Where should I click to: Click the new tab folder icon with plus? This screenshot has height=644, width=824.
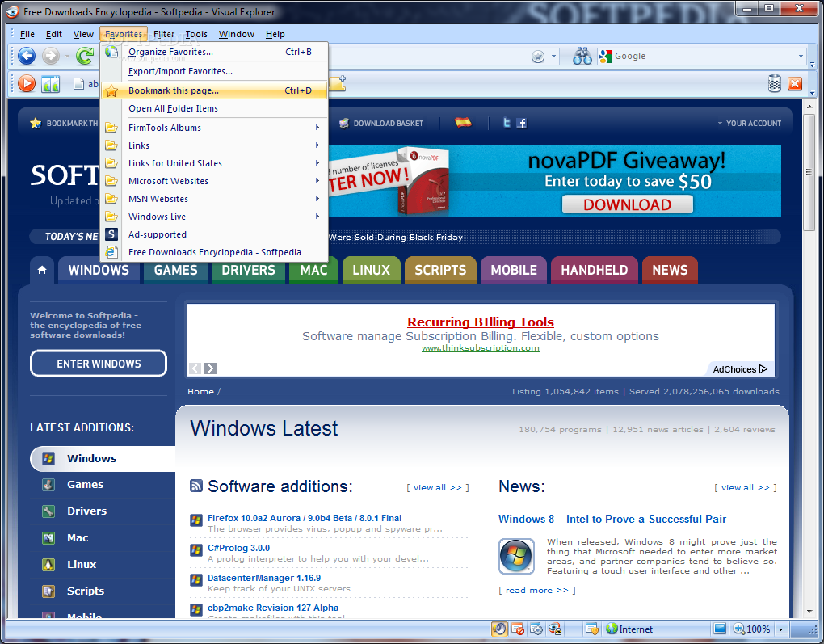[x=338, y=82]
